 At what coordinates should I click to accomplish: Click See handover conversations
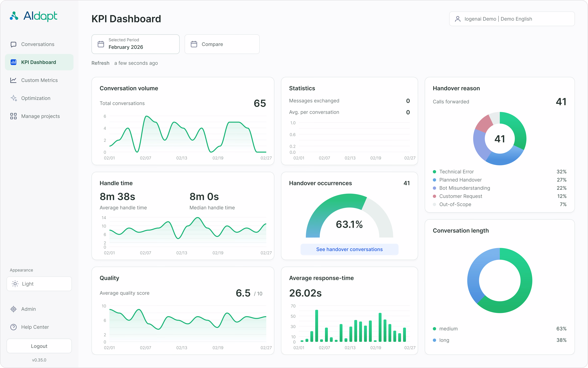click(x=349, y=249)
